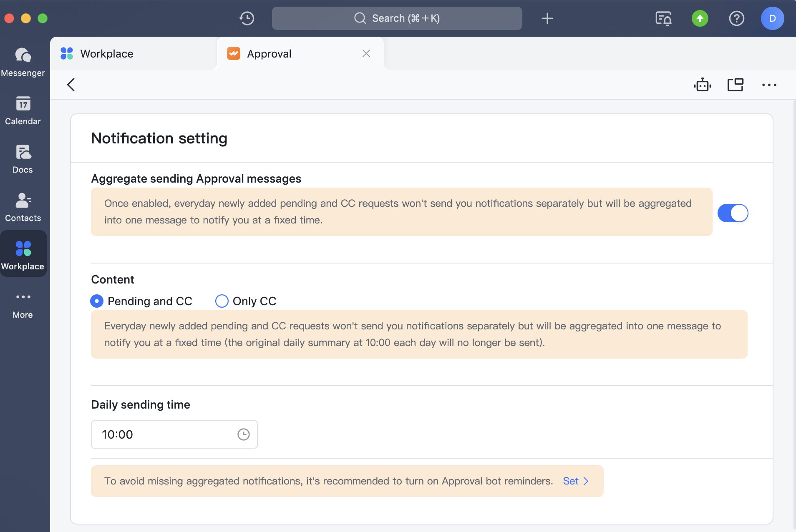Select the Only CC radio option
Viewport: 796px width, 532px height.
point(222,301)
